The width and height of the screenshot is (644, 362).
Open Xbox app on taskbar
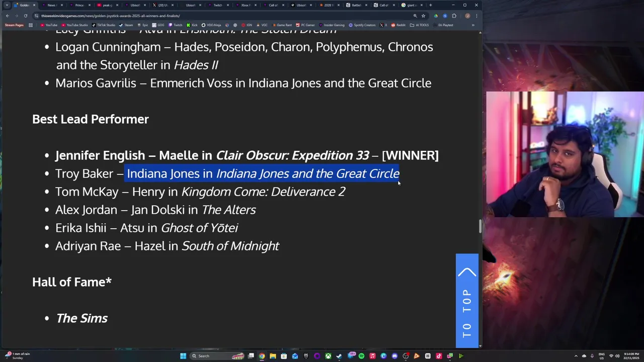[x=328, y=356]
